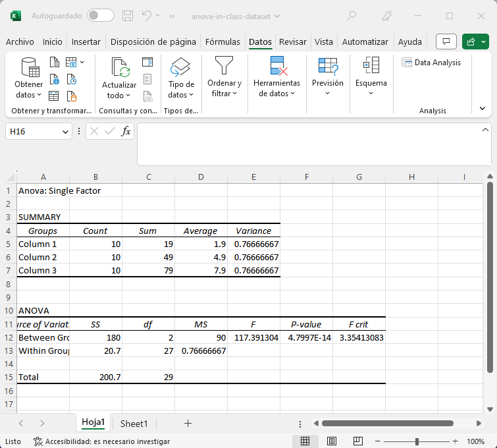
Task: Switch to Page Layout view in status bar
Action: pyautogui.click(x=332, y=441)
